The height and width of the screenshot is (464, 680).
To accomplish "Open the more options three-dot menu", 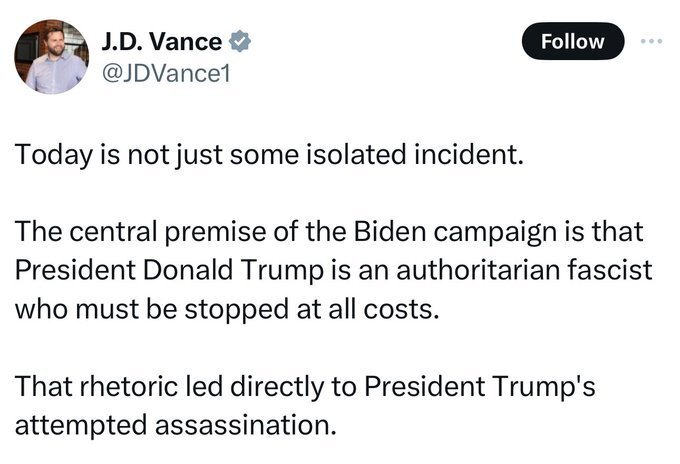I will coord(651,41).
